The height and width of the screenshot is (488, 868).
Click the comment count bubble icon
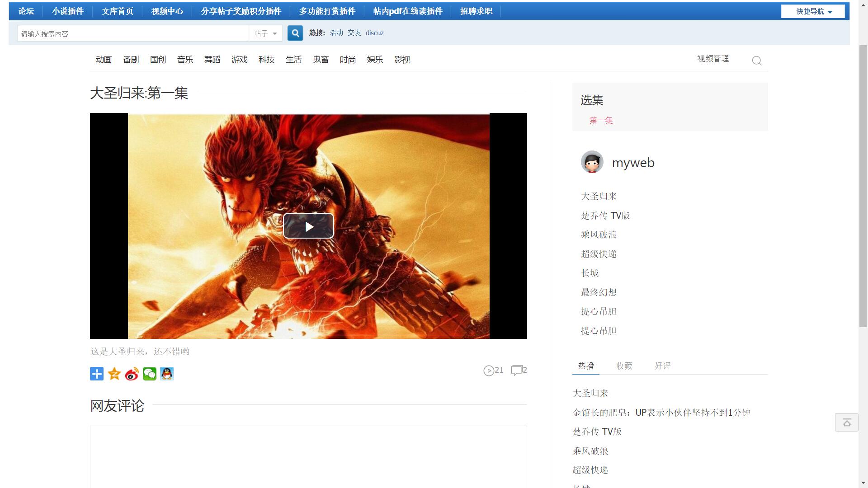pos(516,371)
